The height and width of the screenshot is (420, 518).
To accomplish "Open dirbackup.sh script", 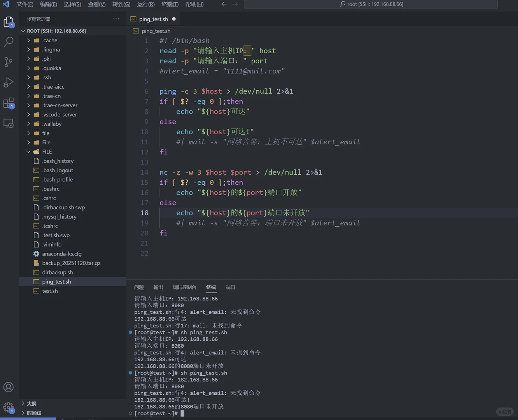I will coord(72,273).
